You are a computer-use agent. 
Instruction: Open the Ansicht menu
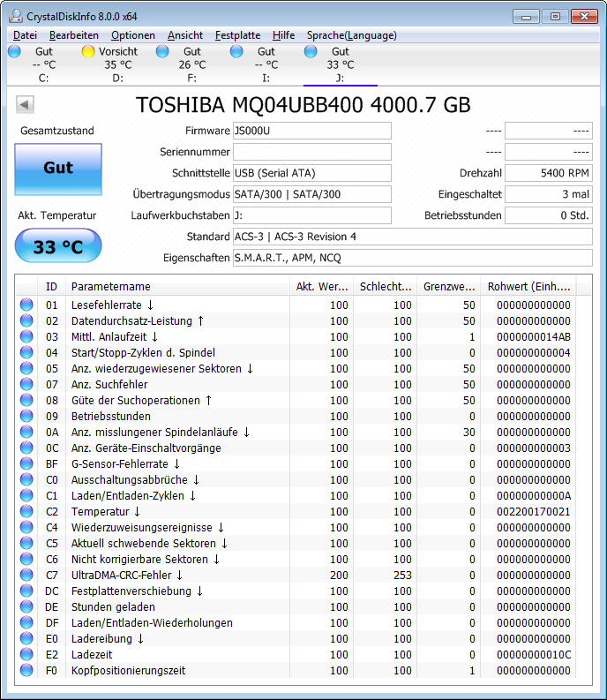coord(185,35)
